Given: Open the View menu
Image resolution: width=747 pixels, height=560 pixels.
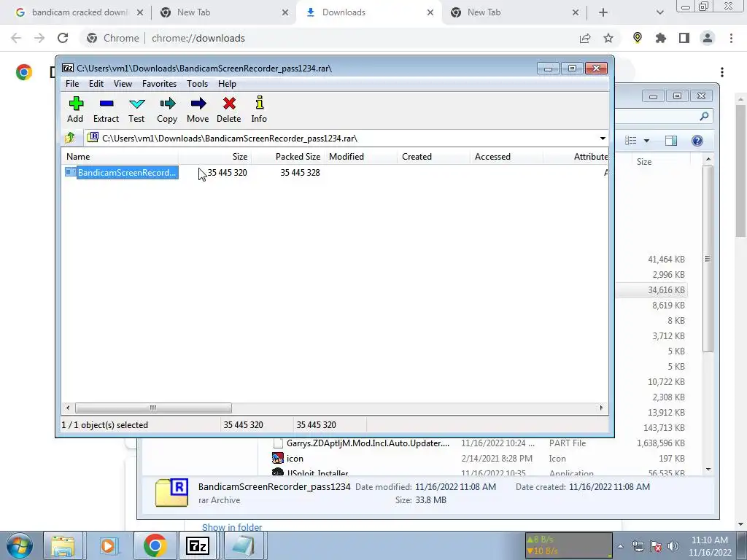Looking at the screenshot, I should coord(123,84).
